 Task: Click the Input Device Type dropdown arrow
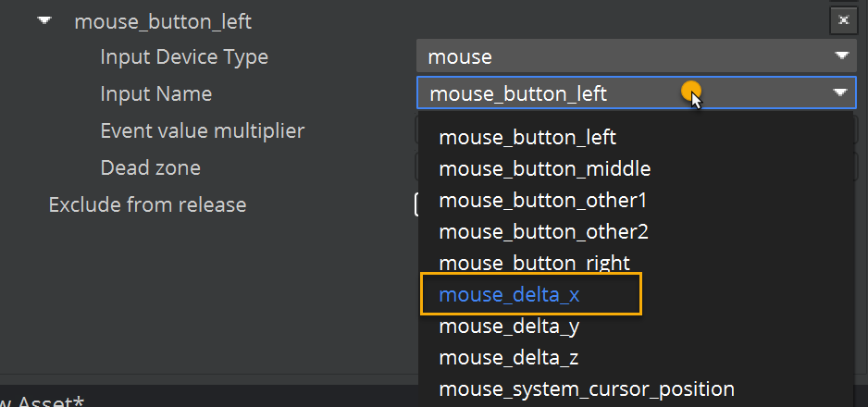pos(841,56)
